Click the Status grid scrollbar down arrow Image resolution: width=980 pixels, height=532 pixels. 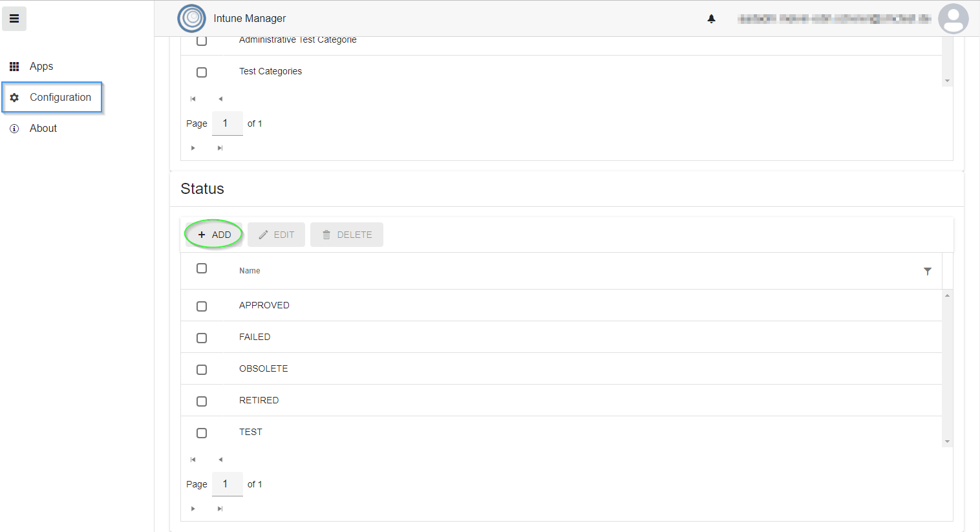[947, 442]
